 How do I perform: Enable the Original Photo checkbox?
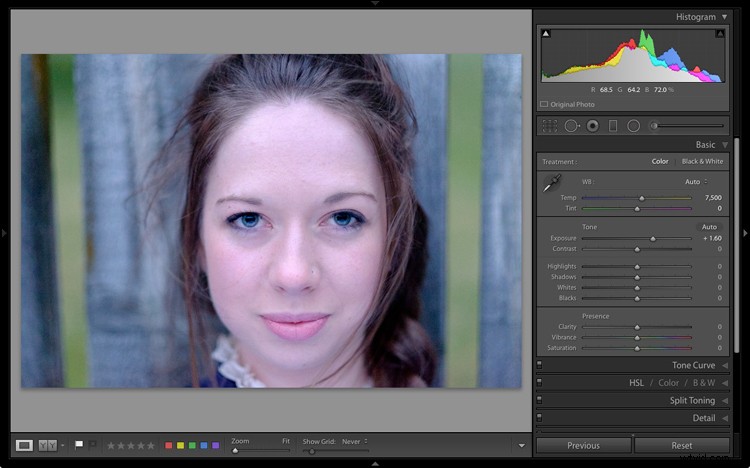544,104
